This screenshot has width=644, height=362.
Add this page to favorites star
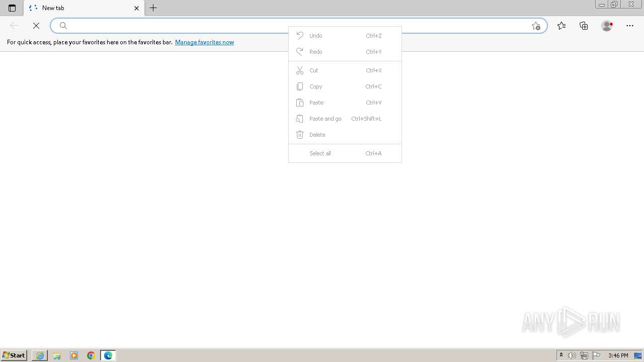tap(536, 26)
